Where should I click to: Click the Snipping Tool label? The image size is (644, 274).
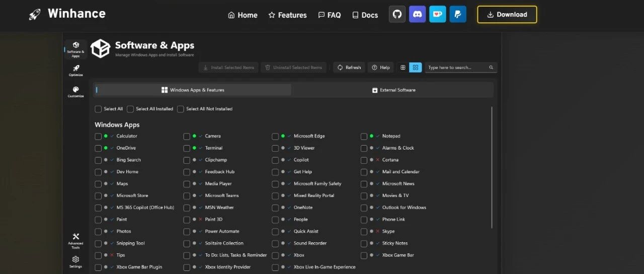coord(131,243)
